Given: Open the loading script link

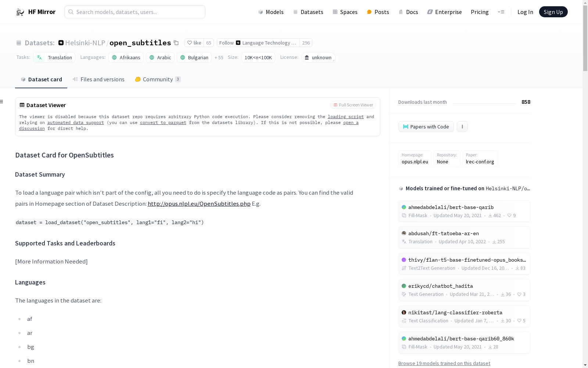Looking at the screenshot, I should [x=346, y=117].
